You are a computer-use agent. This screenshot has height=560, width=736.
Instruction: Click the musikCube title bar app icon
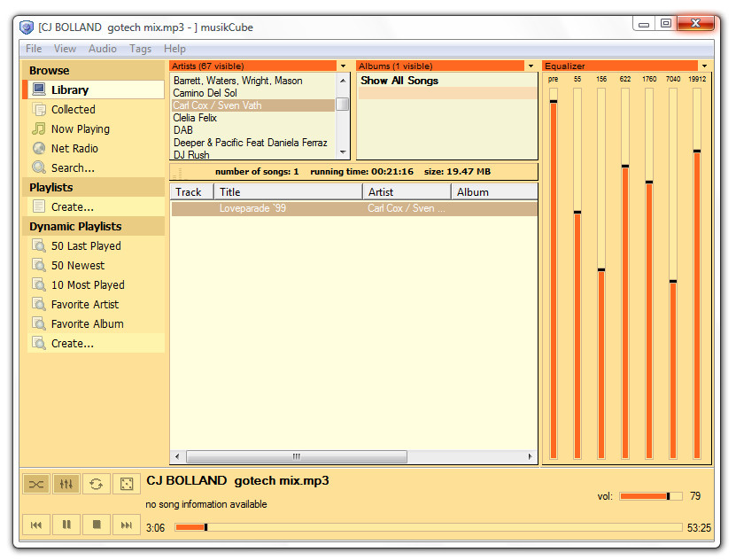(27, 27)
